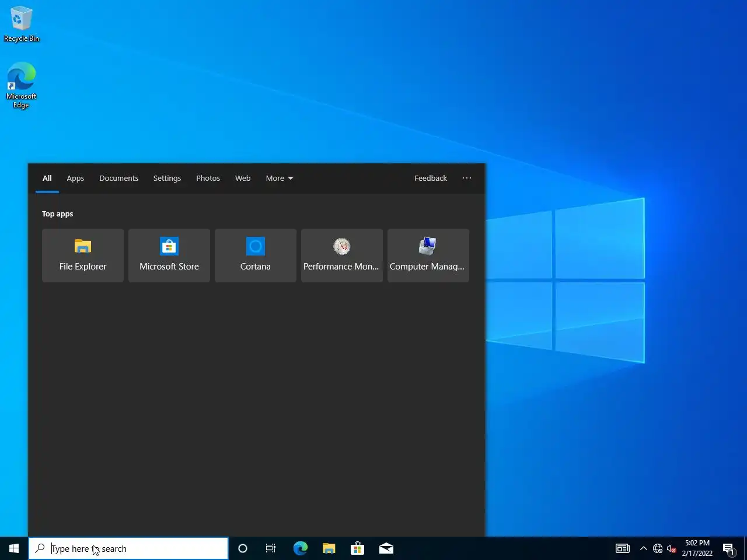Show hidden system tray icons
The width and height of the screenshot is (747, 560).
[x=643, y=548]
